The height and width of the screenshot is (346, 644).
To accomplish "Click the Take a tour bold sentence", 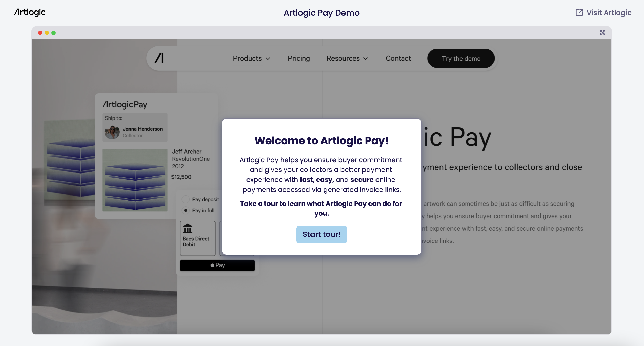I will point(321,209).
